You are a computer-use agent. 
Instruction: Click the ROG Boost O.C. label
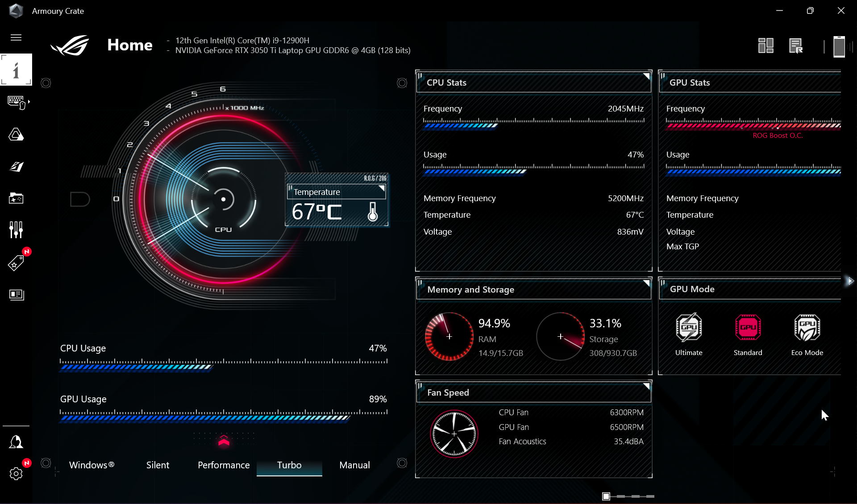click(x=778, y=136)
